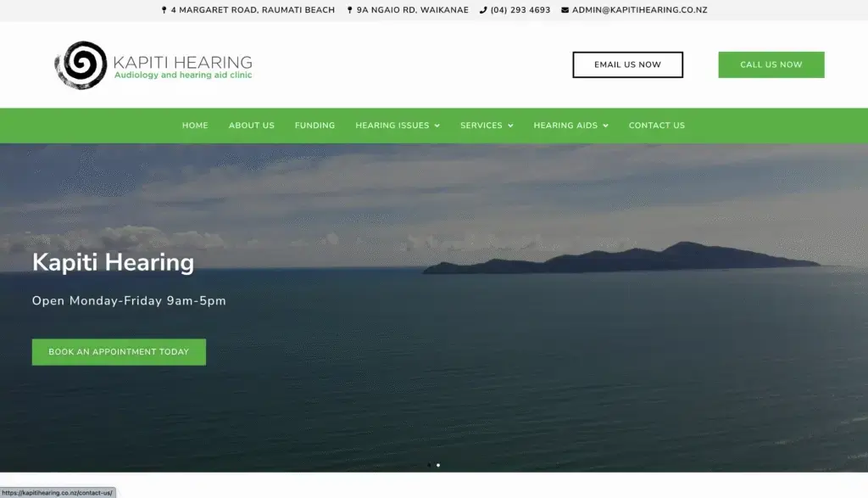The image size is (868, 498).
Task: Email ADMIN@KAPITIHEARING.CO.NZ via the header link
Action: pyautogui.click(x=641, y=10)
